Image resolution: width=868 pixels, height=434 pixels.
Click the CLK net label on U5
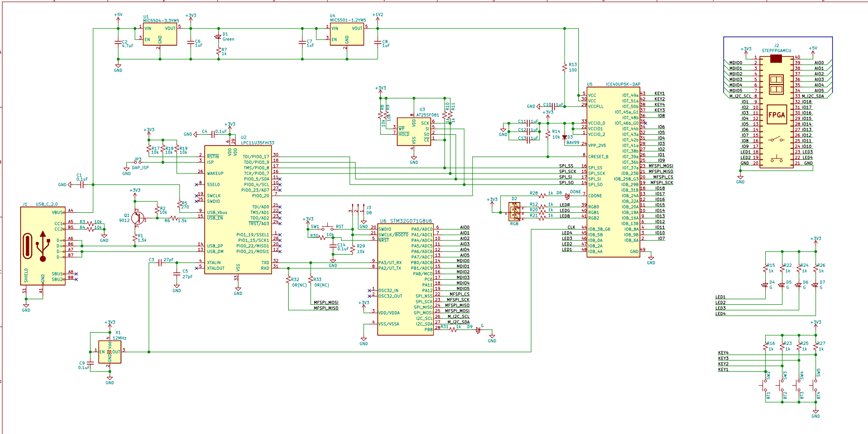(x=571, y=227)
